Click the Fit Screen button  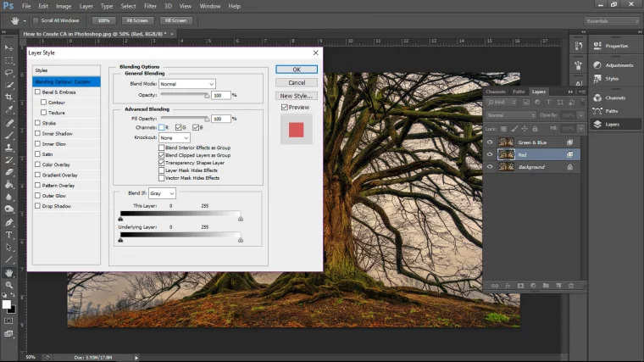[137, 20]
